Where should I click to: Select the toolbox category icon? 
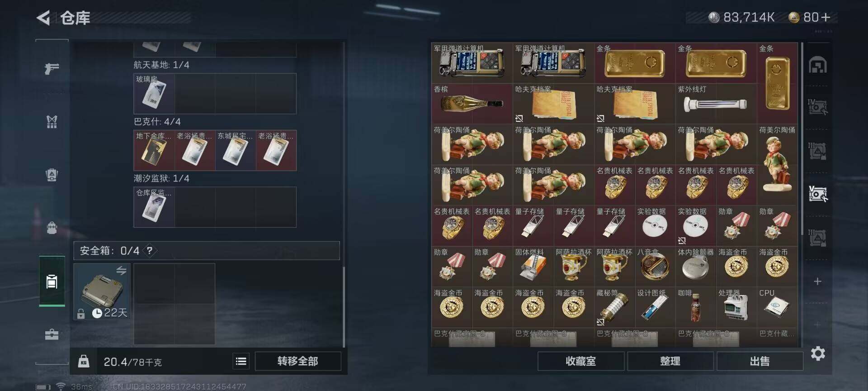tap(52, 334)
